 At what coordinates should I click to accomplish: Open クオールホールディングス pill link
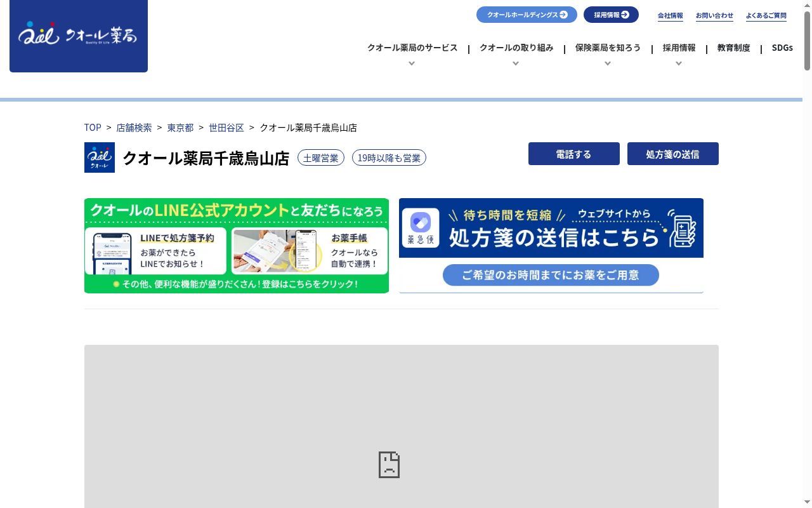coord(527,15)
